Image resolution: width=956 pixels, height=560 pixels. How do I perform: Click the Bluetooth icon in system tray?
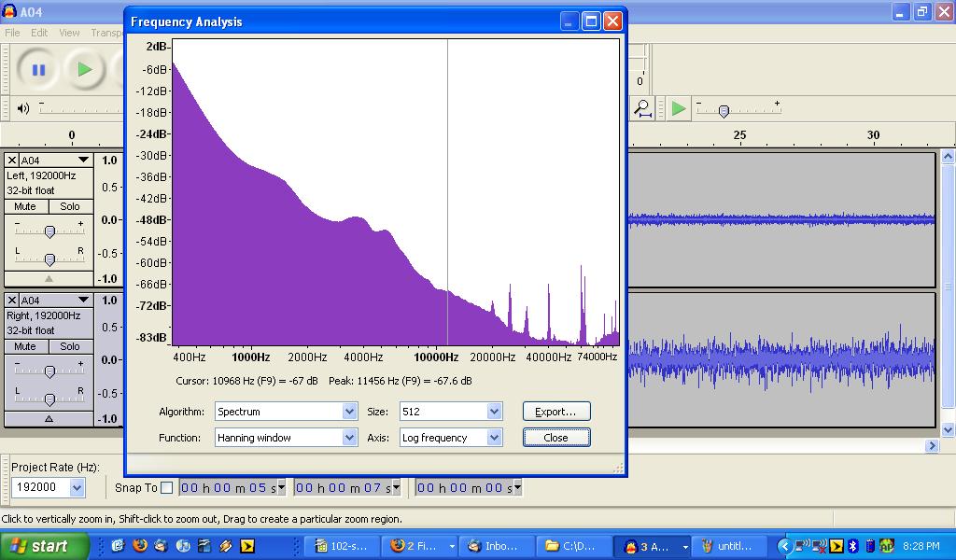click(853, 546)
